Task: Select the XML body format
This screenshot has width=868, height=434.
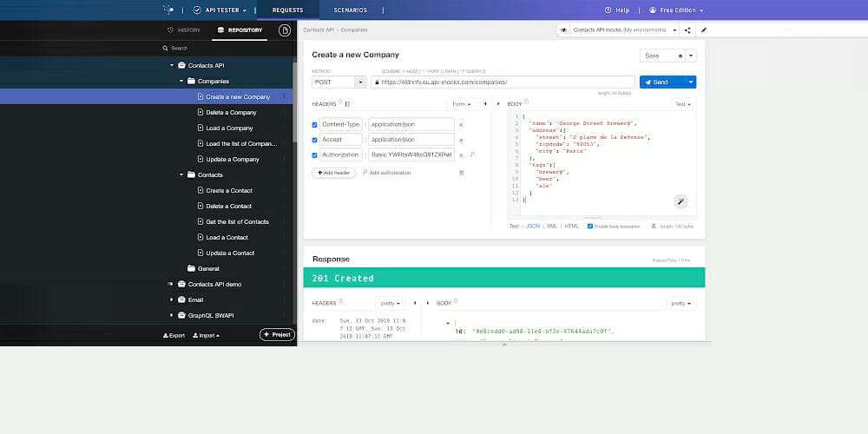Action: point(552,227)
